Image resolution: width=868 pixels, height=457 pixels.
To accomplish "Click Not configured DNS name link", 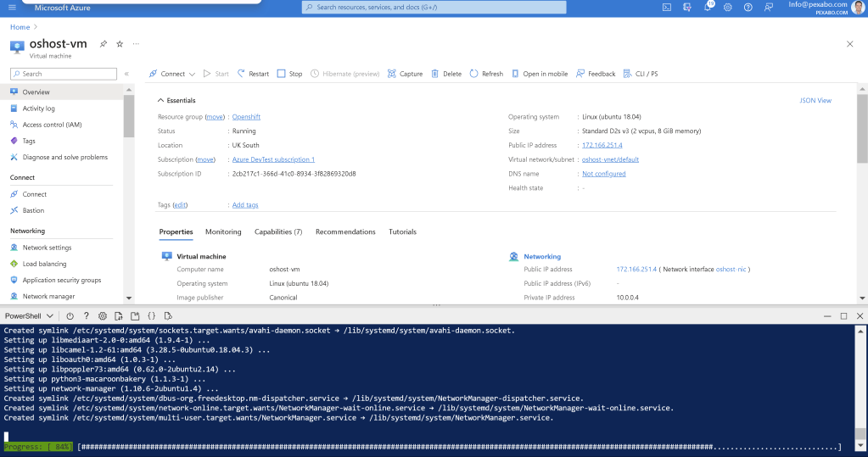I will coord(604,174).
